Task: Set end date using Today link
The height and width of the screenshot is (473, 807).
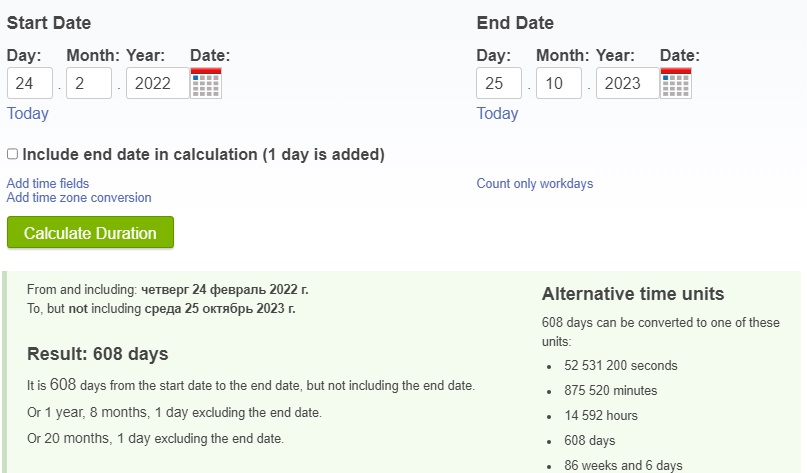Action: [497, 113]
